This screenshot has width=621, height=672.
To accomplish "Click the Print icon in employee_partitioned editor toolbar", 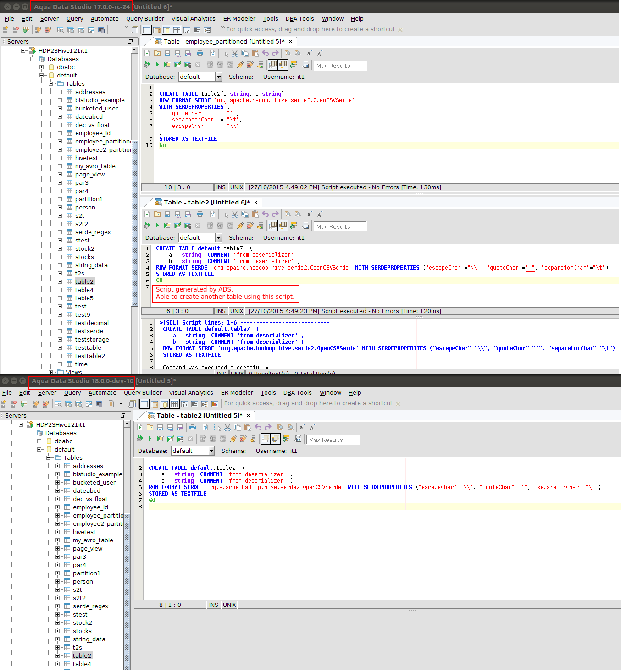I will coord(200,54).
